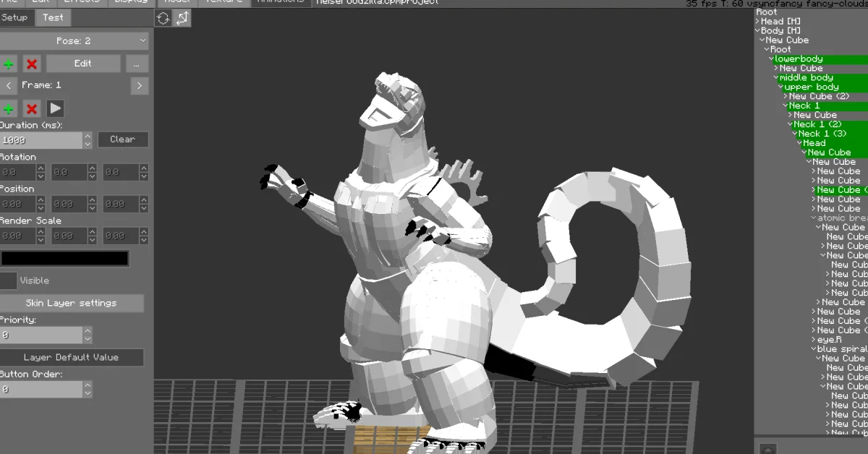Select the lowerbody tree item
The image size is (868, 454).
[799, 59]
